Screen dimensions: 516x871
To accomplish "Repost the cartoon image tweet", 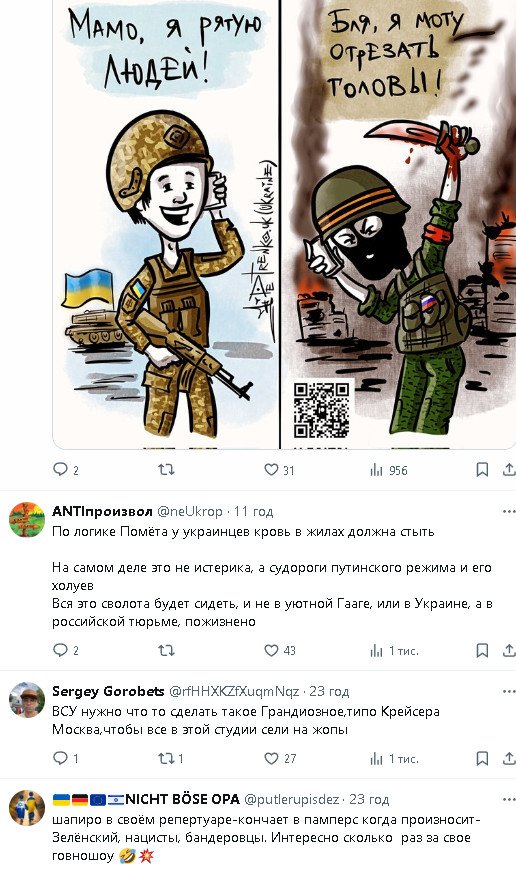I will (166, 470).
